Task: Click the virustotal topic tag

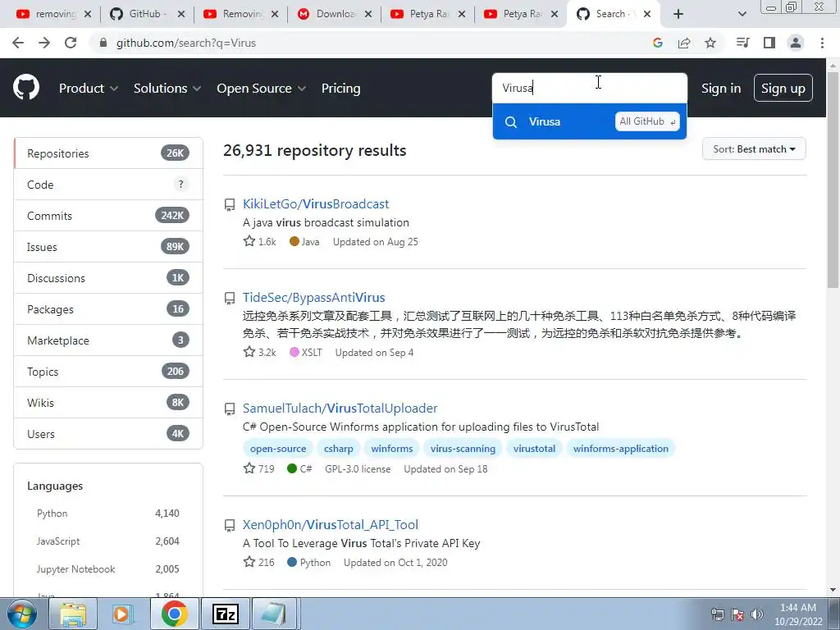Action: (x=534, y=449)
